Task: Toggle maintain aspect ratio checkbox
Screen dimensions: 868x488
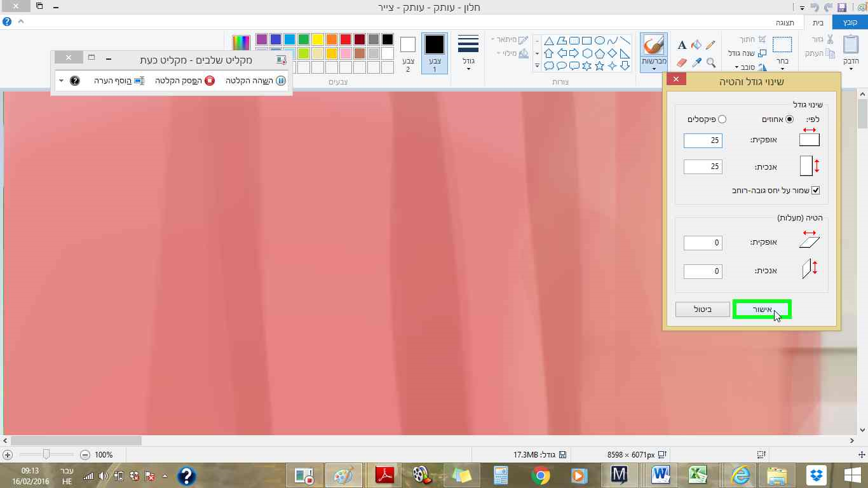Action: tap(816, 190)
